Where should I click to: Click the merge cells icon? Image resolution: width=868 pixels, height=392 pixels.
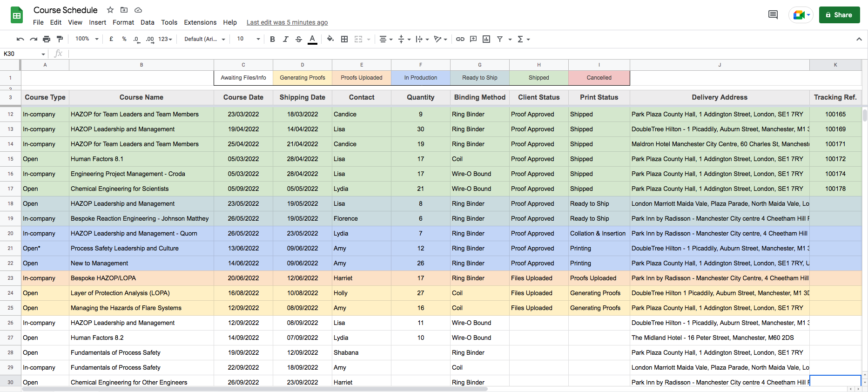click(358, 39)
